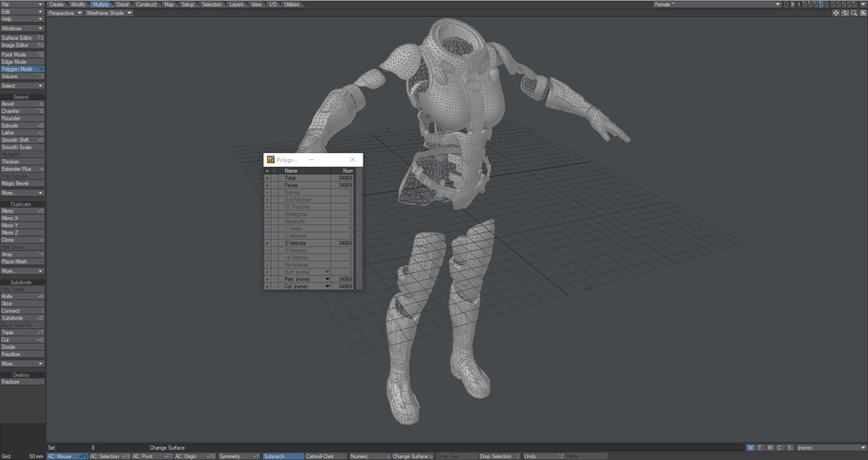Switch to the Utilities tab

pyautogui.click(x=292, y=4)
